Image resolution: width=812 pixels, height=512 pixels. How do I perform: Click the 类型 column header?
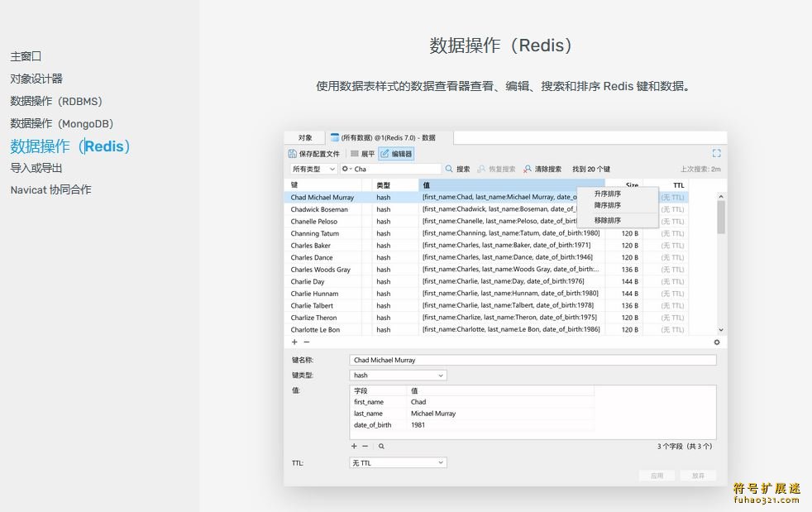tap(394, 185)
